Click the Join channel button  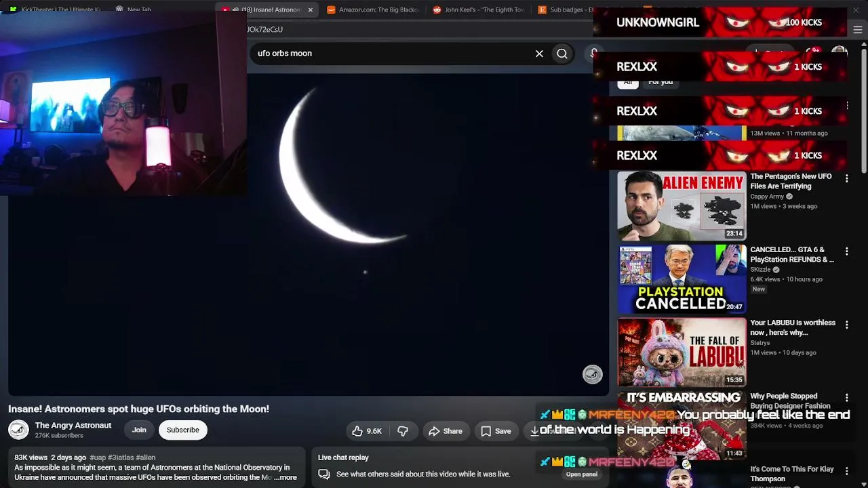(139, 430)
